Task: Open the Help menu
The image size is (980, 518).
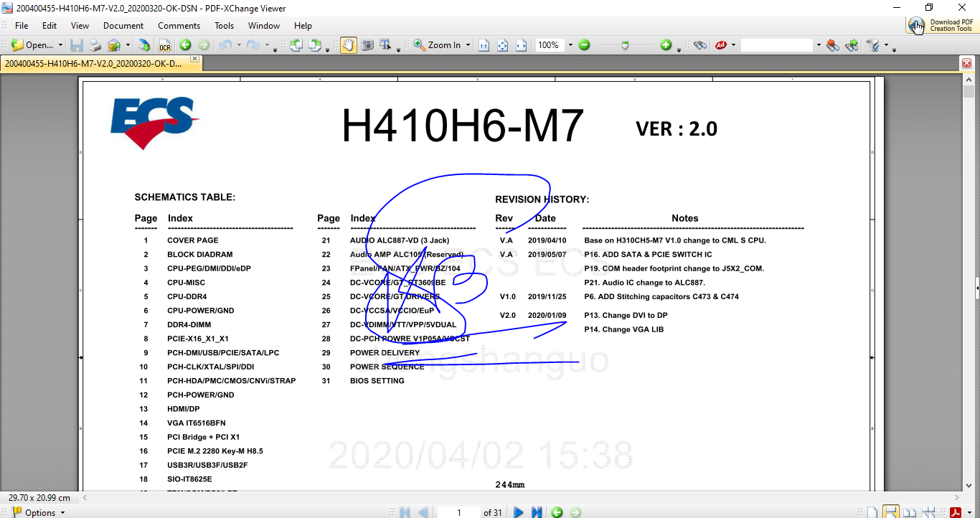Action: click(303, 25)
